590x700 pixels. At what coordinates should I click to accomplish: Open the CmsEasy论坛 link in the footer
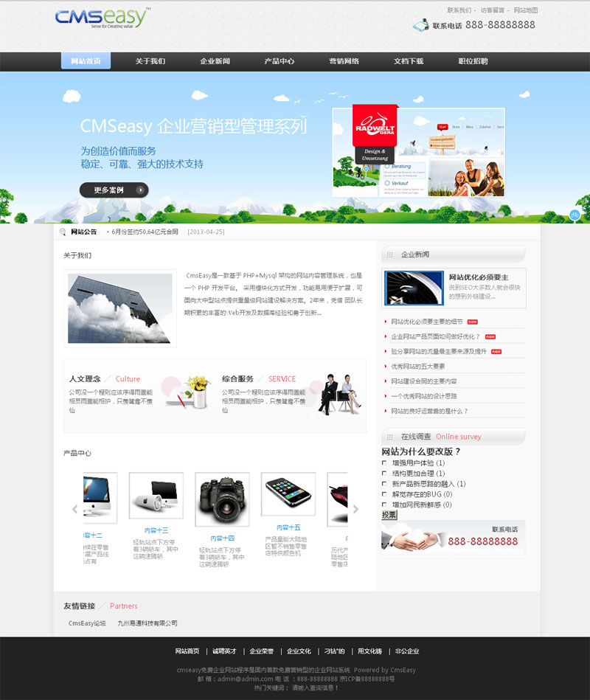coord(87,622)
